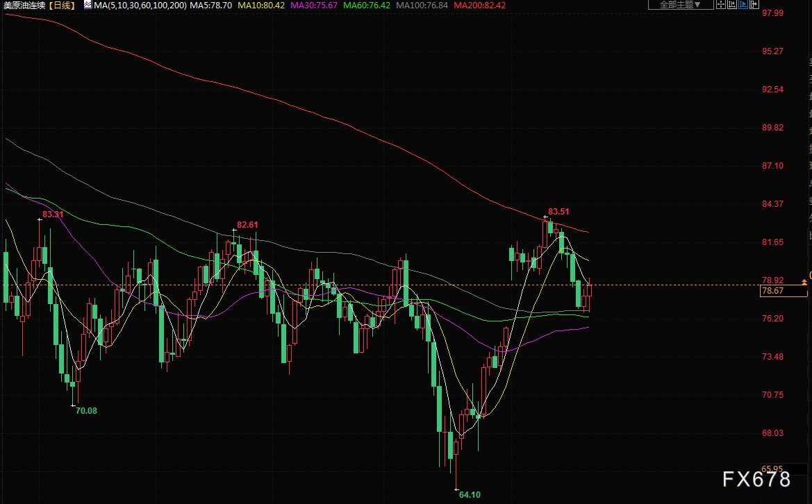The image size is (812, 504).
Task: Click the 83.31 high price marker
Action: pos(53,215)
